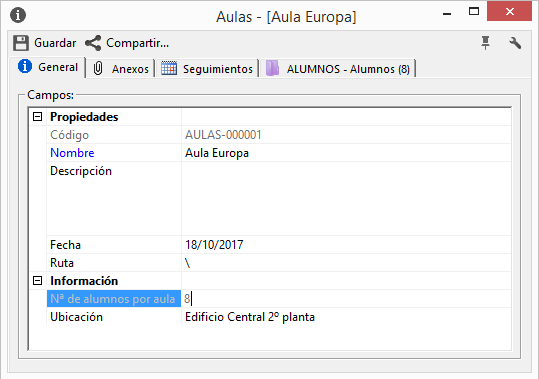Collapse the Información group
The height and width of the screenshot is (379, 539).
click(x=37, y=281)
